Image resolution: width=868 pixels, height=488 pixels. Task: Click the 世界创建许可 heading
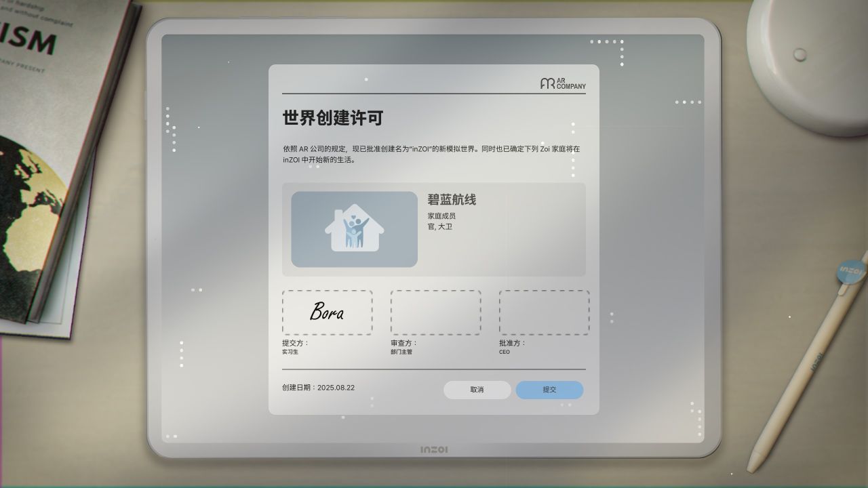click(x=333, y=118)
